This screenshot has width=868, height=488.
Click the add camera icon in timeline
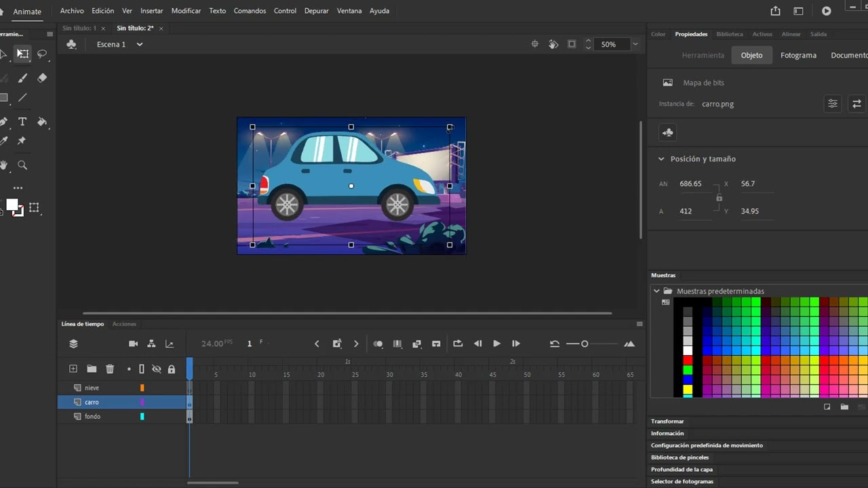coord(133,344)
